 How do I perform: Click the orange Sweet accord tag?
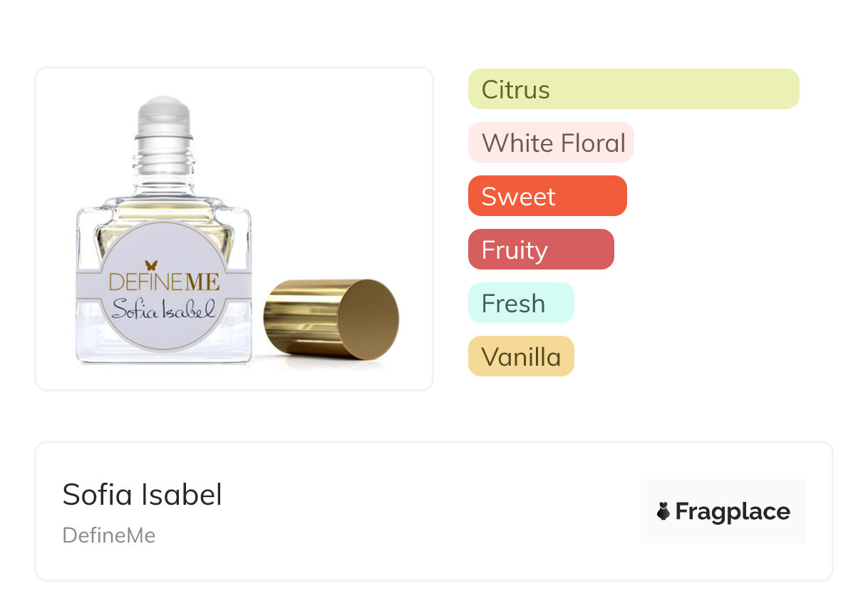point(547,196)
